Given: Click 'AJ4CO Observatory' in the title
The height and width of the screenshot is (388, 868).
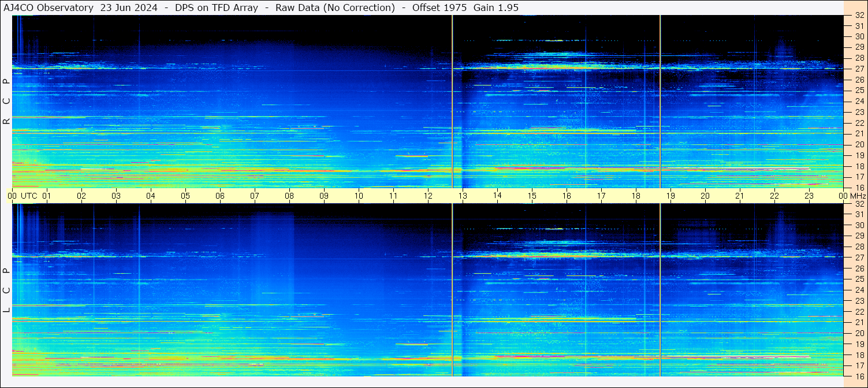Looking at the screenshot, I should (x=49, y=8).
